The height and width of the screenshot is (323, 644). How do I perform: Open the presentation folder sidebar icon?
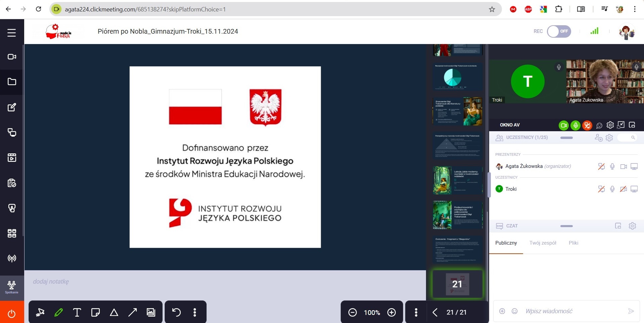coord(12,82)
